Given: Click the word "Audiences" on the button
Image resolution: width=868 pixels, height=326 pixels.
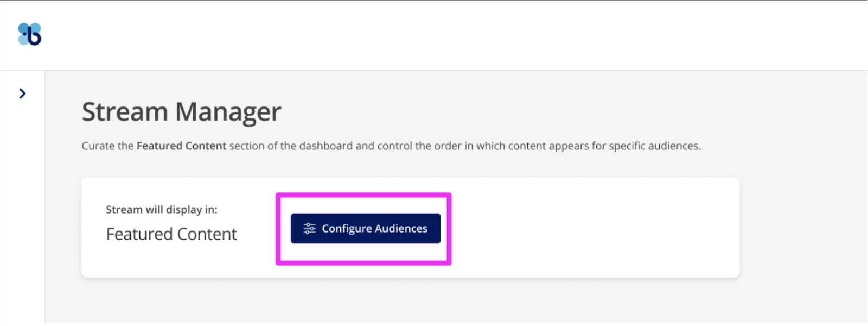Looking at the screenshot, I should tap(401, 228).
